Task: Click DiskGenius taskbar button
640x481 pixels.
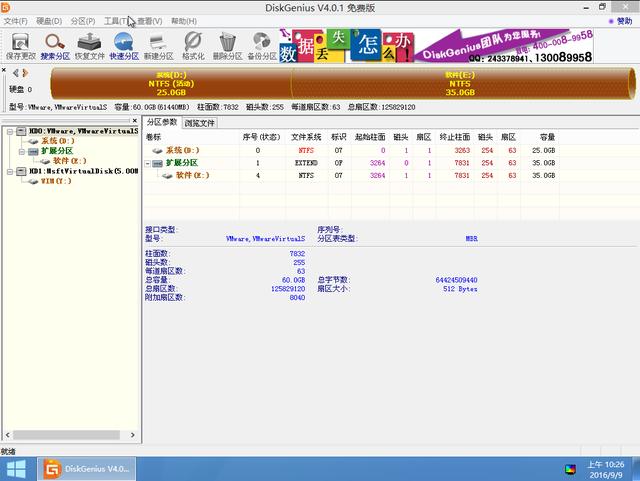Action: tap(87, 469)
